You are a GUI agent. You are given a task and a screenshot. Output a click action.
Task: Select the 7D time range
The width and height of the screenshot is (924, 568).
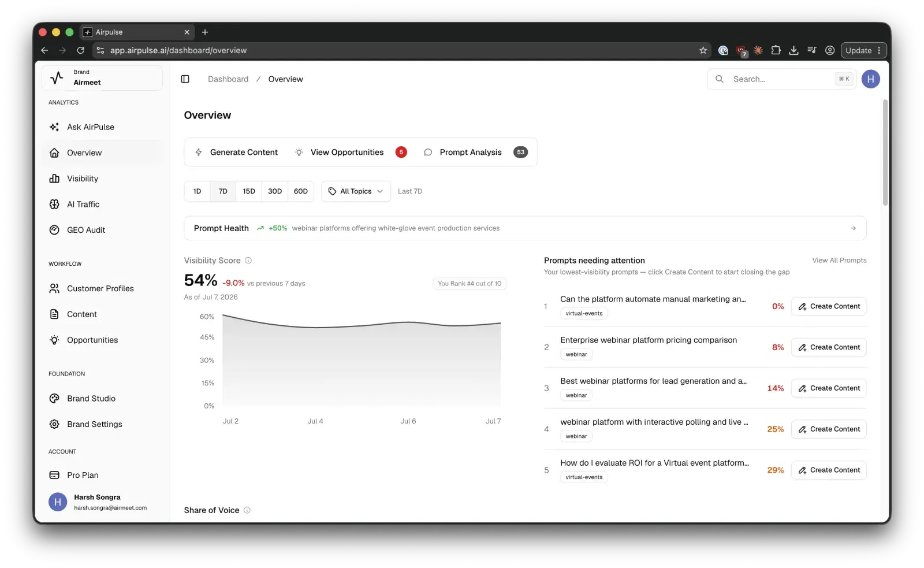(x=223, y=191)
